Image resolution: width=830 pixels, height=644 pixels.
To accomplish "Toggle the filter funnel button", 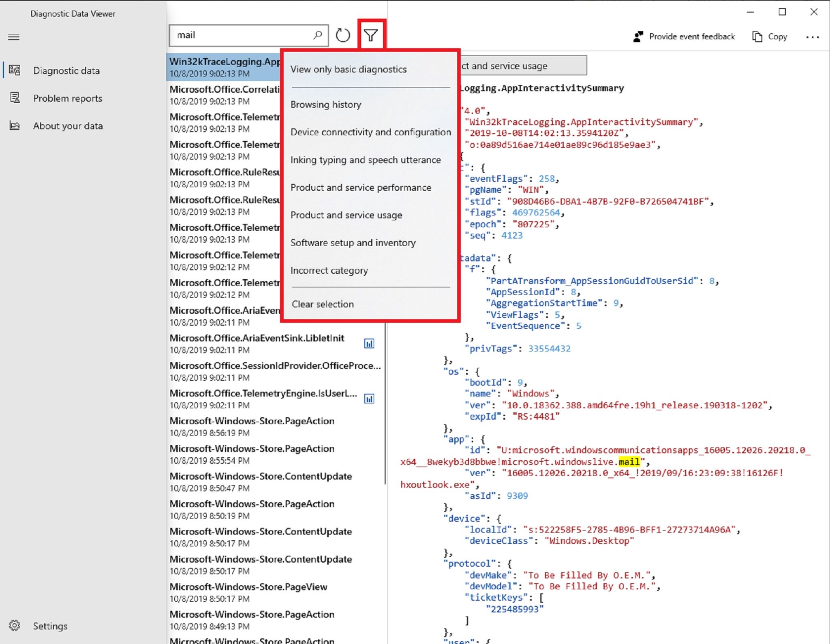I will pos(371,35).
